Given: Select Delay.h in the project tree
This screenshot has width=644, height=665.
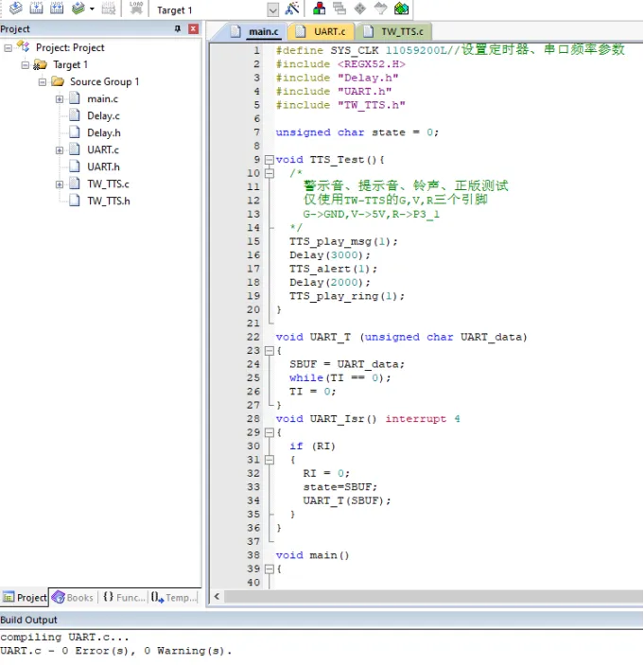Looking at the screenshot, I should 103,133.
